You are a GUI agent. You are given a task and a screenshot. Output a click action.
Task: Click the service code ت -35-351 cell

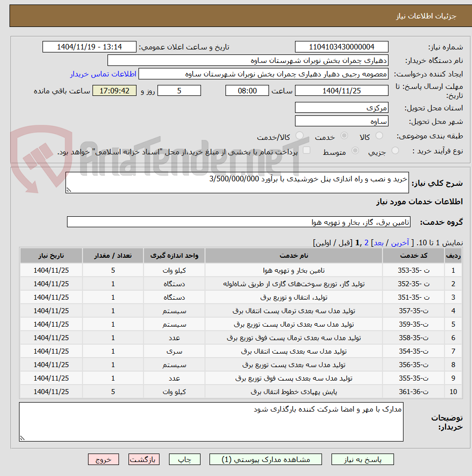pyautogui.click(x=413, y=297)
